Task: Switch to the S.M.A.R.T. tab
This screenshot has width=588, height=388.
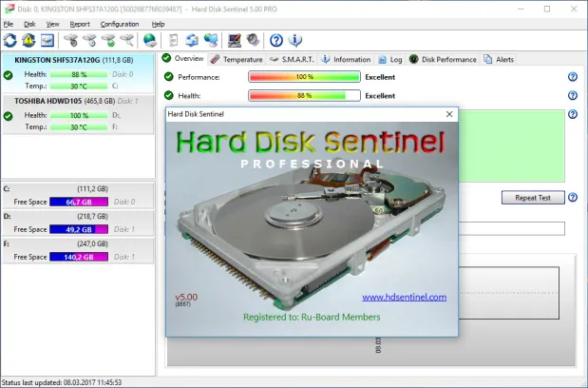Action: [x=292, y=59]
